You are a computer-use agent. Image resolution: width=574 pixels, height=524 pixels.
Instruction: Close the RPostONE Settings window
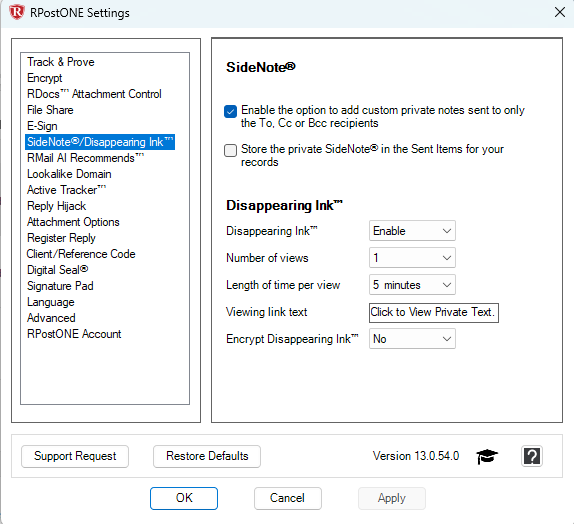[x=559, y=12]
